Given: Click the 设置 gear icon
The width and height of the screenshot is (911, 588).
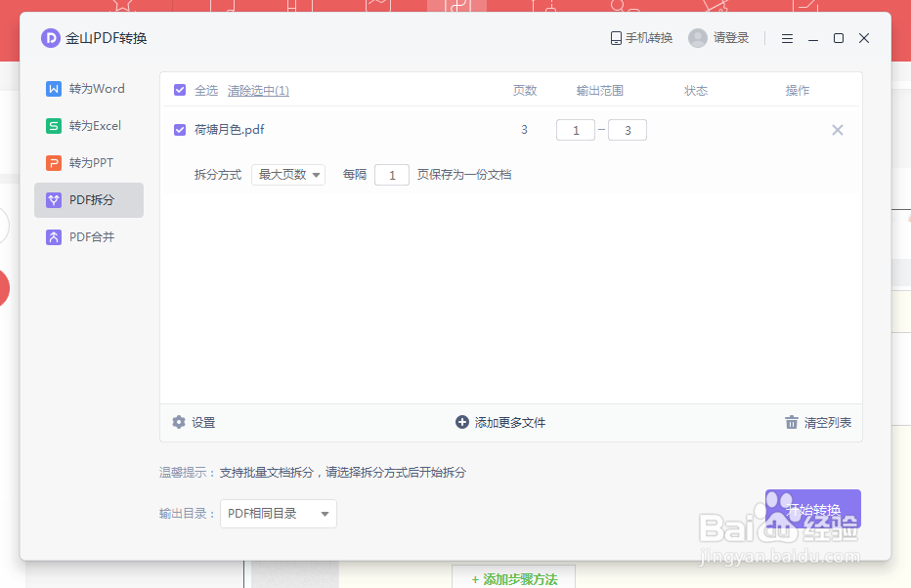Looking at the screenshot, I should [x=178, y=422].
